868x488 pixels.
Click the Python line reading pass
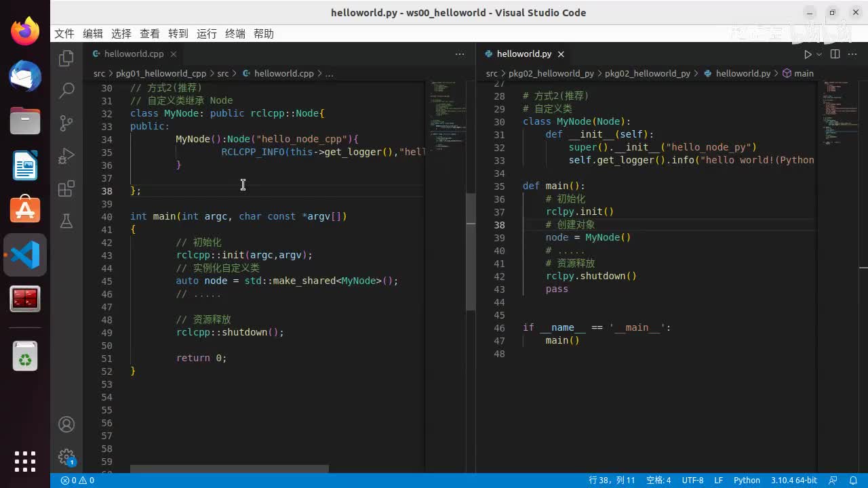[557, 289]
